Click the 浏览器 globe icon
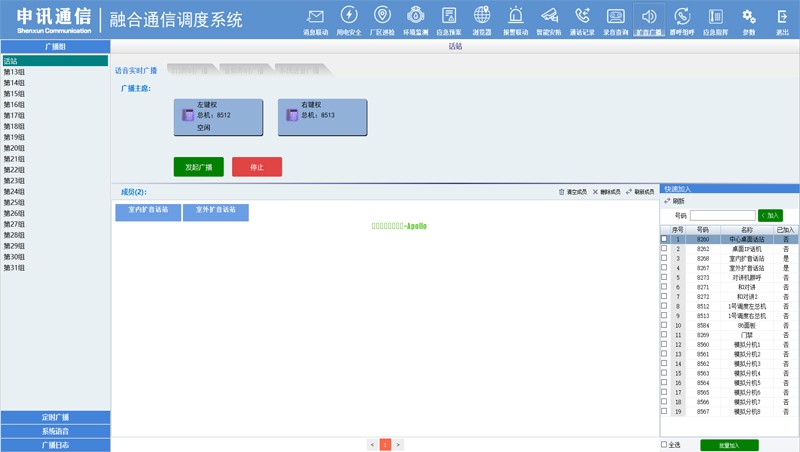 coord(482,16)
